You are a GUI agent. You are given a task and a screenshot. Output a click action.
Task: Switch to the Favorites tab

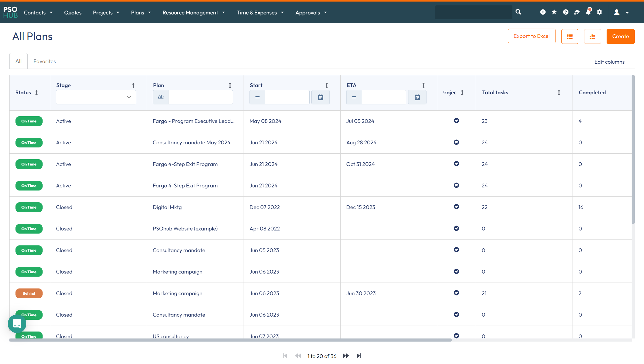[44, 61]
